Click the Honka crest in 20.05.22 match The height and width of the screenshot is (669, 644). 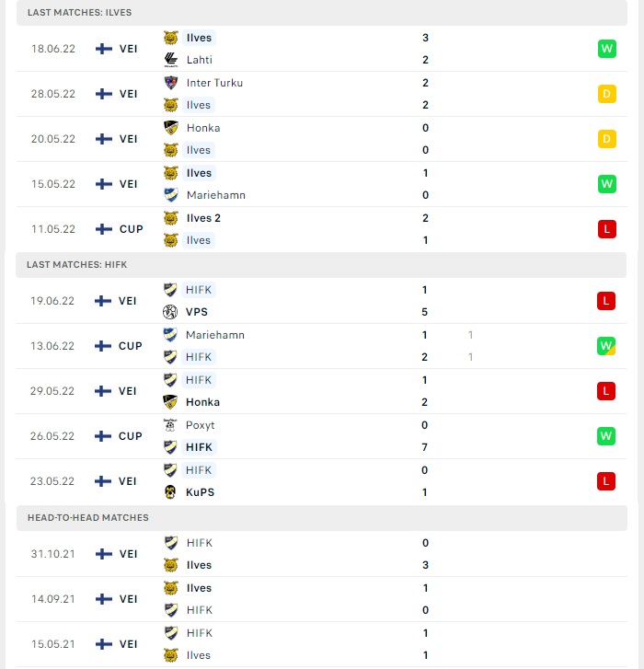click(x=171, y=128)
